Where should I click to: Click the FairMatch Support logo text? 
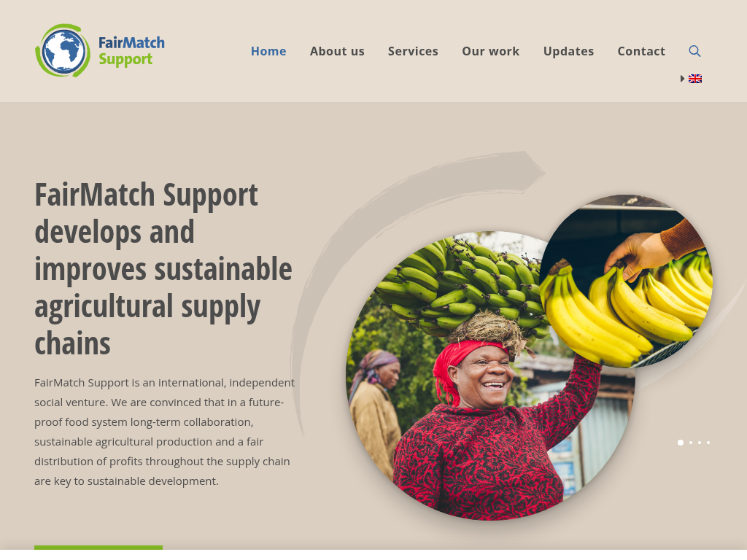coord(131,50)
